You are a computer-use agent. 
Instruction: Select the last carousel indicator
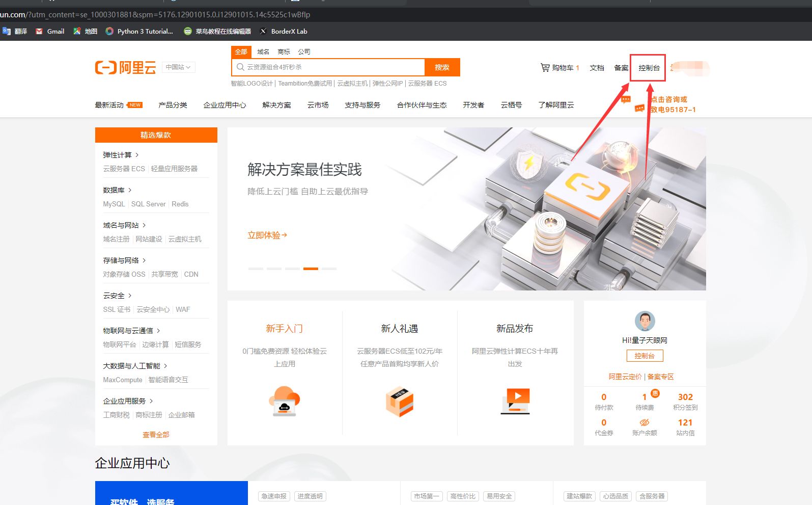329,269
